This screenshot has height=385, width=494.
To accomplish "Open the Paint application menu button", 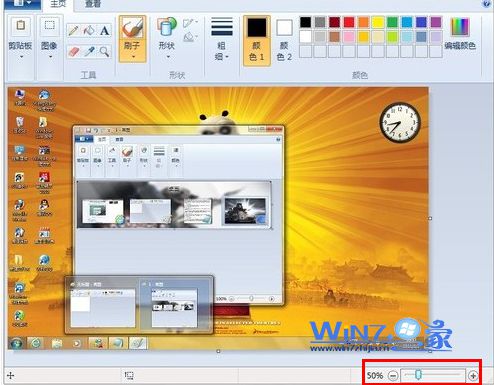I will (x=22, y=4).
